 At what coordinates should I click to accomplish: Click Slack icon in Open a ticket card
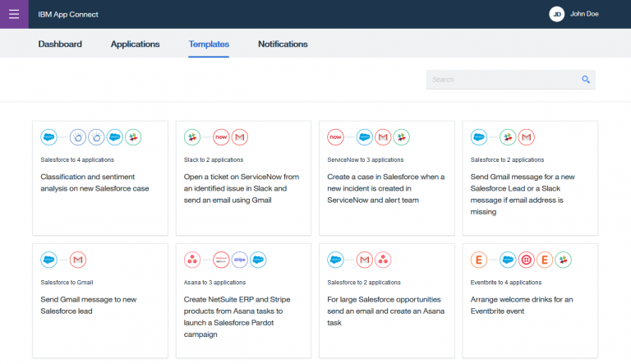click(x=192, y=137)
